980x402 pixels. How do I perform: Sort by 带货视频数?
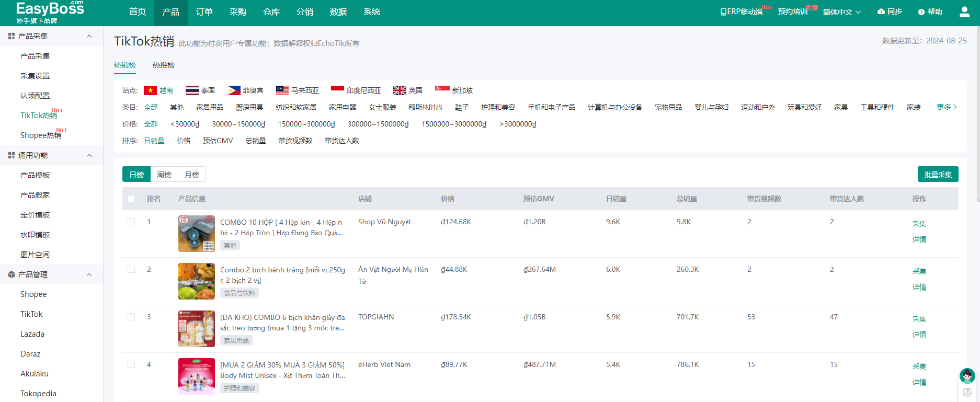coord(295,141)
